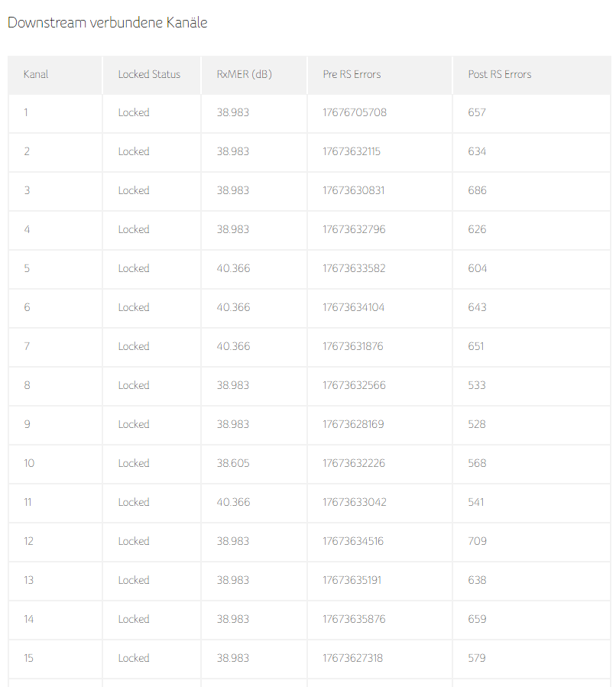Select Post RS Errors value 651
616x687 pixels.
(476, 346)
